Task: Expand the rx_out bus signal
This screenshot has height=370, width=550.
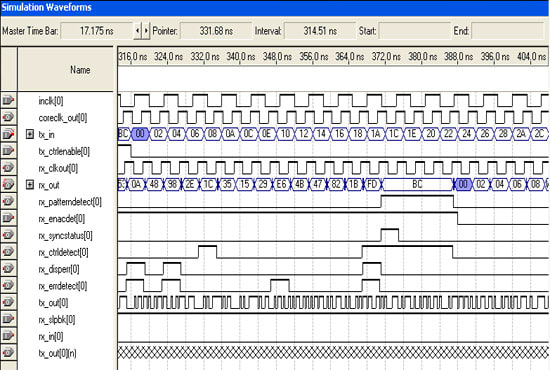Action: [30, 184]
